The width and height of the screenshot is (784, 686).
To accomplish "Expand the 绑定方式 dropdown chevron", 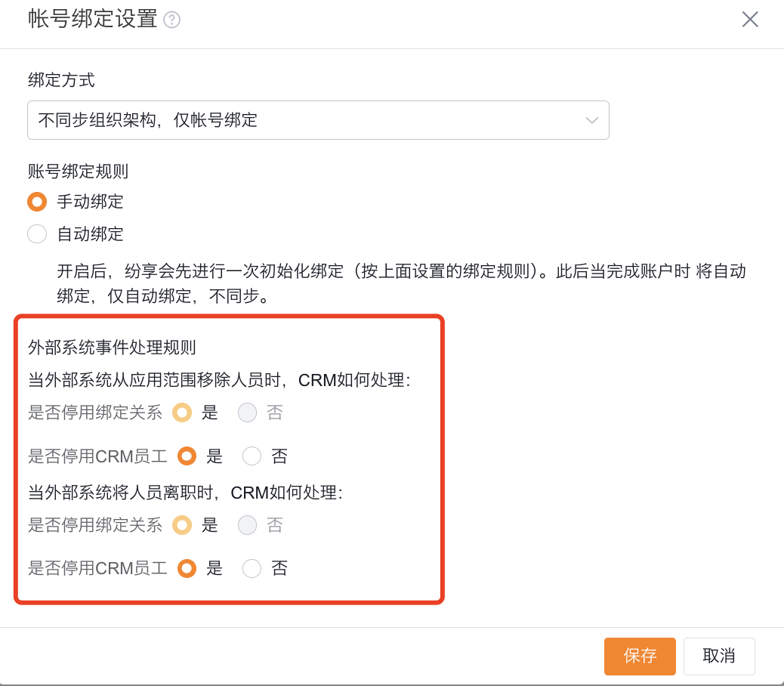I will point(591,120).
